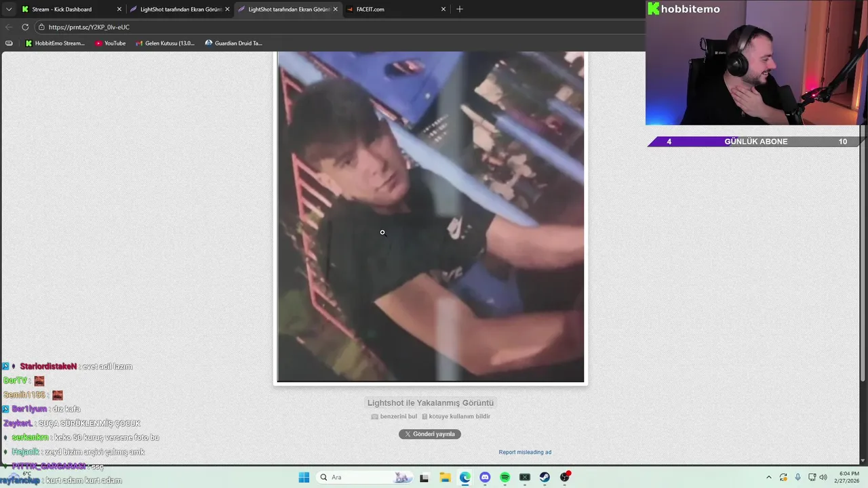The width and height of the screenshot is (868, 488).
Task: Open the Guardian Druid bookmark
Action: [233, 43]
